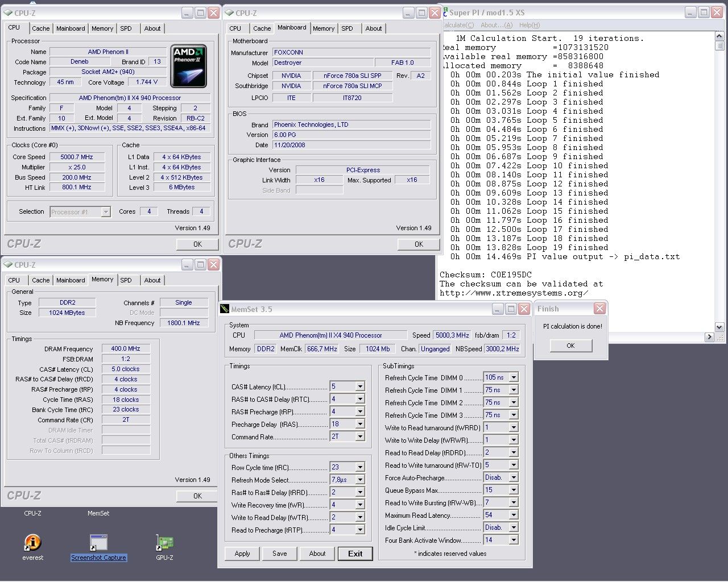Open the Force Auto-Precharge dropdown
Viewport: 728px width, 582px height.
[513, 477]
